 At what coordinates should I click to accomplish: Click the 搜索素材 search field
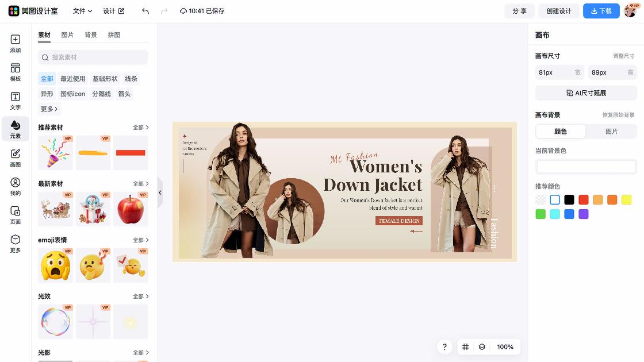pos(93,57)
